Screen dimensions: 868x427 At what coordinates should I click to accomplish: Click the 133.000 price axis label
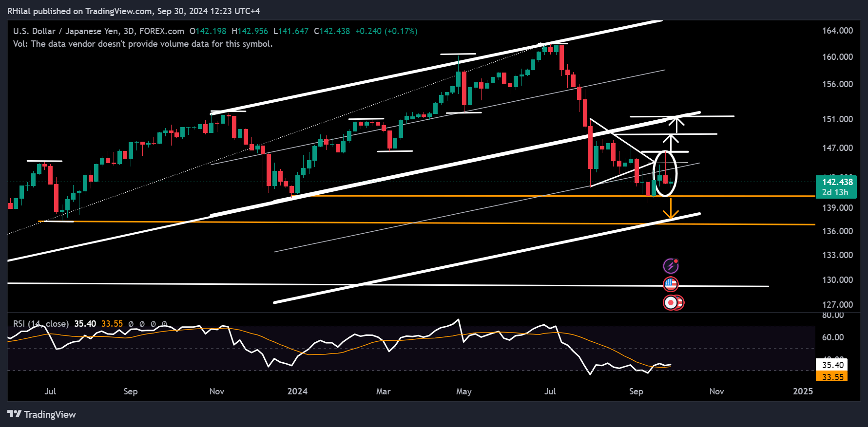coord(837,255)
